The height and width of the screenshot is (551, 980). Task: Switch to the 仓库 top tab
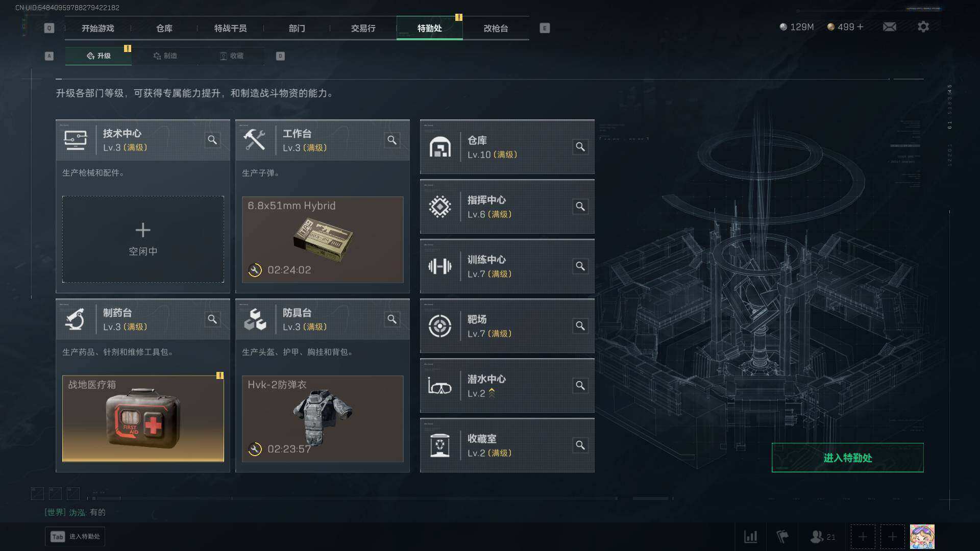click(164, 28)
